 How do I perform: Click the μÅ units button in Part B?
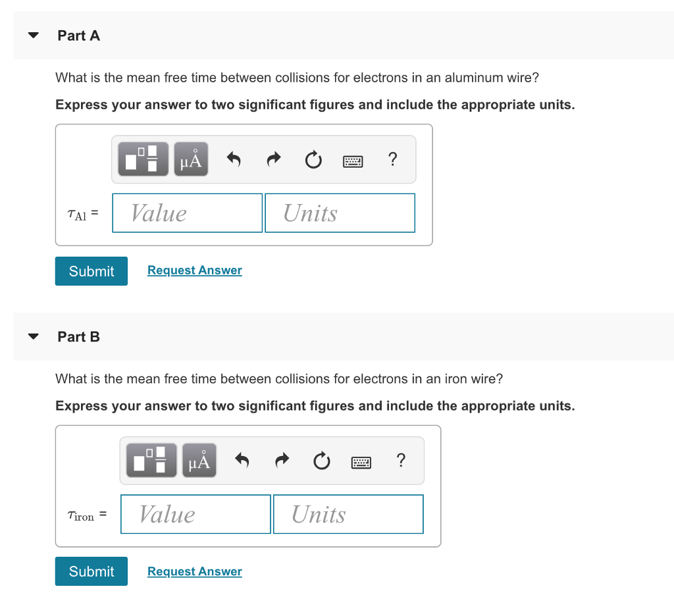point(199,460)
